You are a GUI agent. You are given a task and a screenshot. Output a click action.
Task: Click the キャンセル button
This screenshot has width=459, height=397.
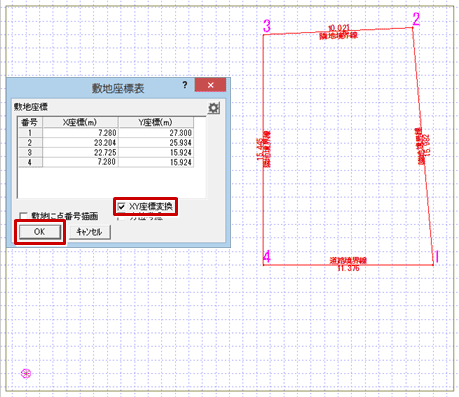pos(89,232)
